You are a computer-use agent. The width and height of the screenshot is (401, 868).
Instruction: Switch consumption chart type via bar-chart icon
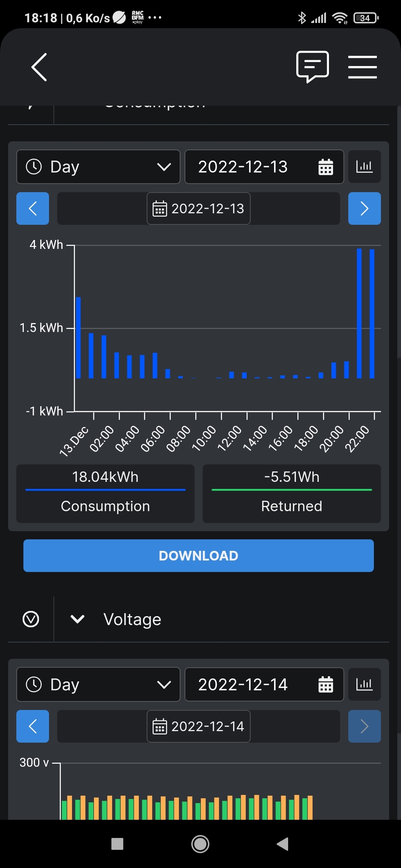pos(364,167)
